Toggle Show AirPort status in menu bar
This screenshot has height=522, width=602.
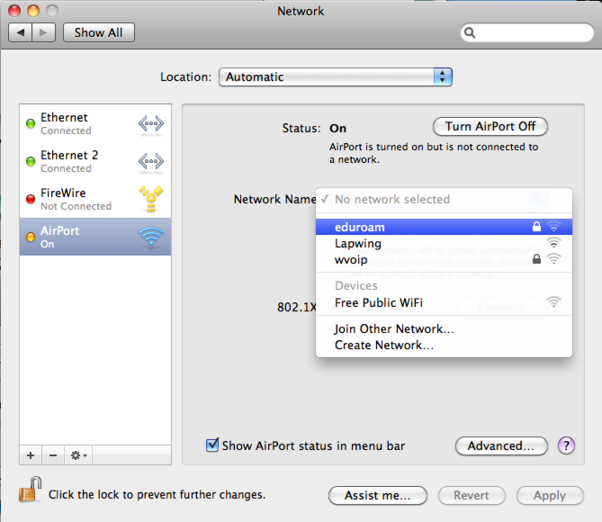[x=212, y=445]
